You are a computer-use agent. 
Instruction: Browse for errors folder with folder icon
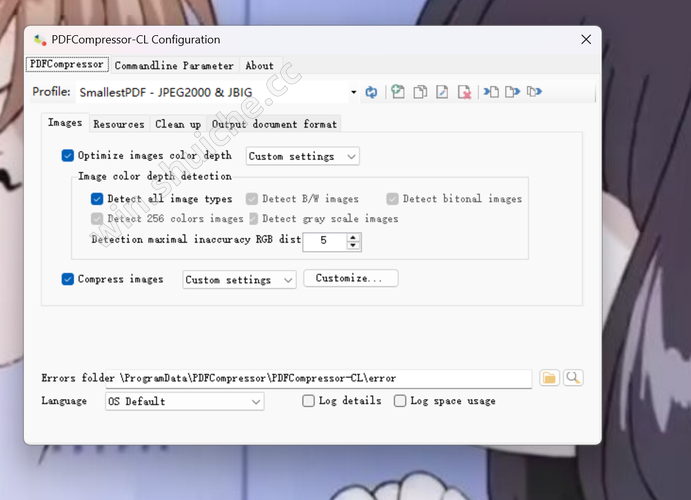549,378
